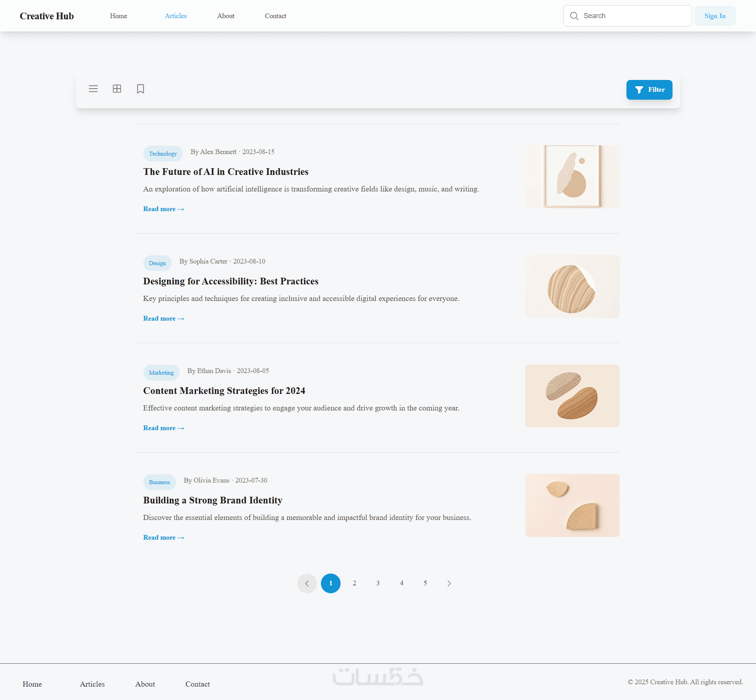
Task: Open the Filter button
Action: [649, 90]
